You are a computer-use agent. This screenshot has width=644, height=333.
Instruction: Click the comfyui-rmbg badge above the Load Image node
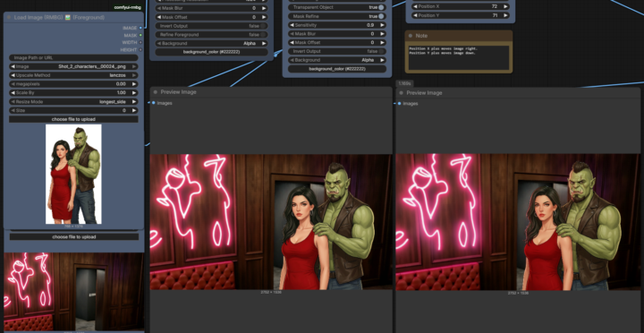pos(128,7)
